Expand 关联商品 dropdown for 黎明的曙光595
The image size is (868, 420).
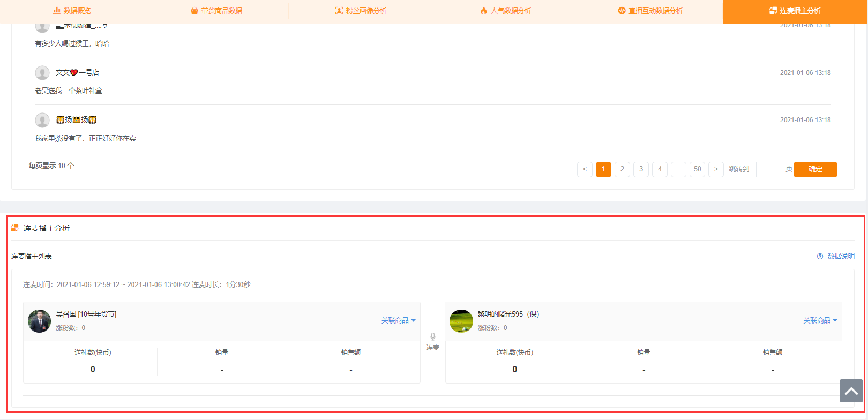click(x=820, y=320)
